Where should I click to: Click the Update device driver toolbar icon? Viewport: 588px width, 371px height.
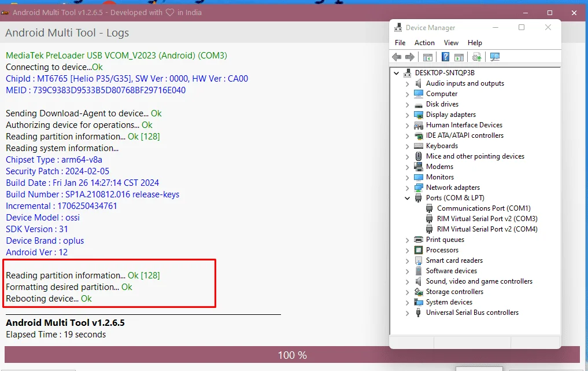(x=476, y=57)
